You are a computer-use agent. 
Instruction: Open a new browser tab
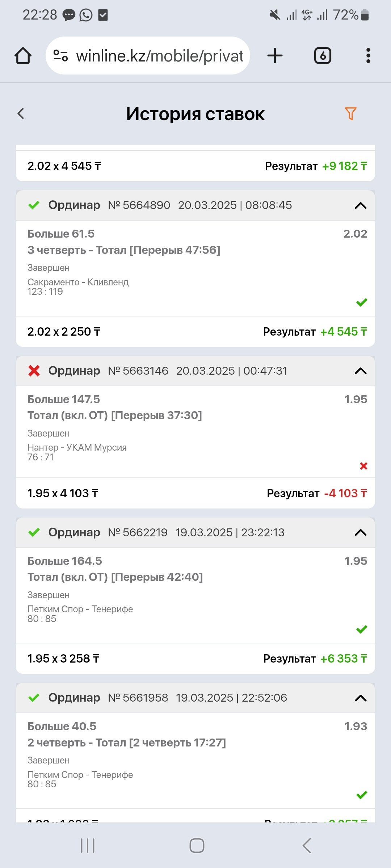275,56
